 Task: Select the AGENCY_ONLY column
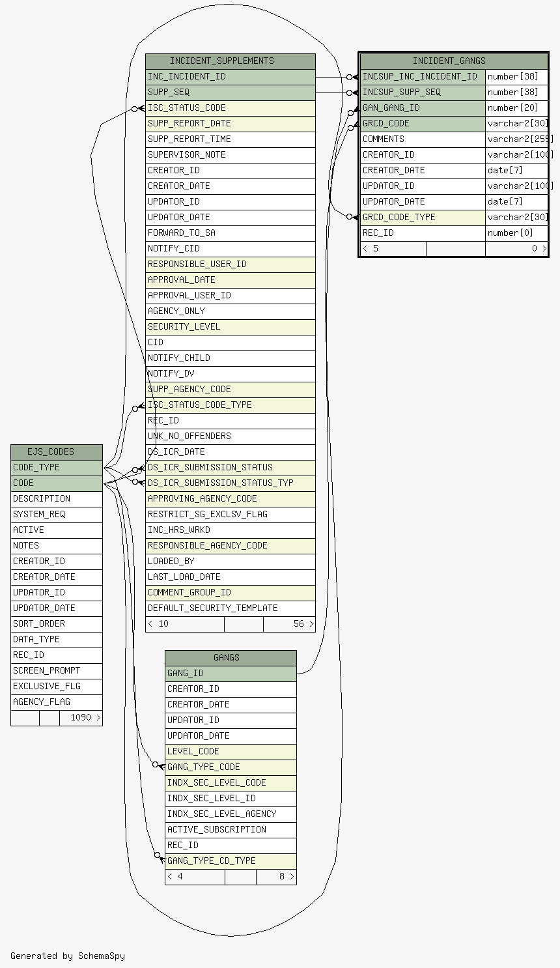(231, 311)
